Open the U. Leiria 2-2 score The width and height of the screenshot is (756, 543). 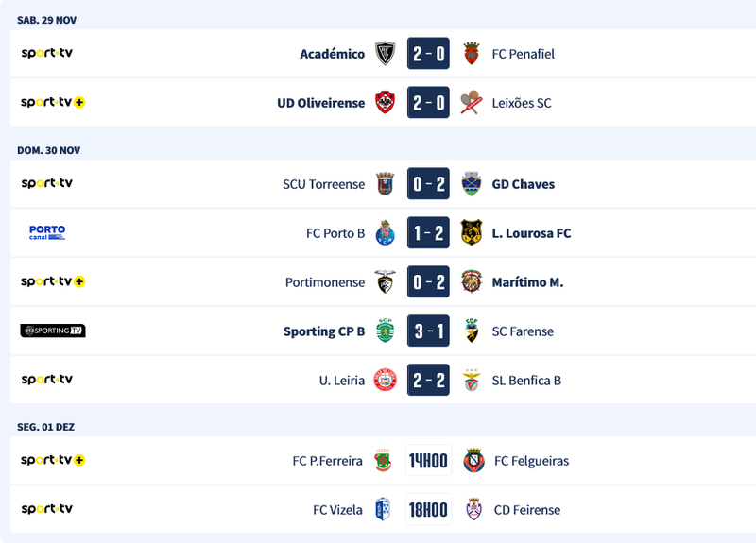coord(428,381)
